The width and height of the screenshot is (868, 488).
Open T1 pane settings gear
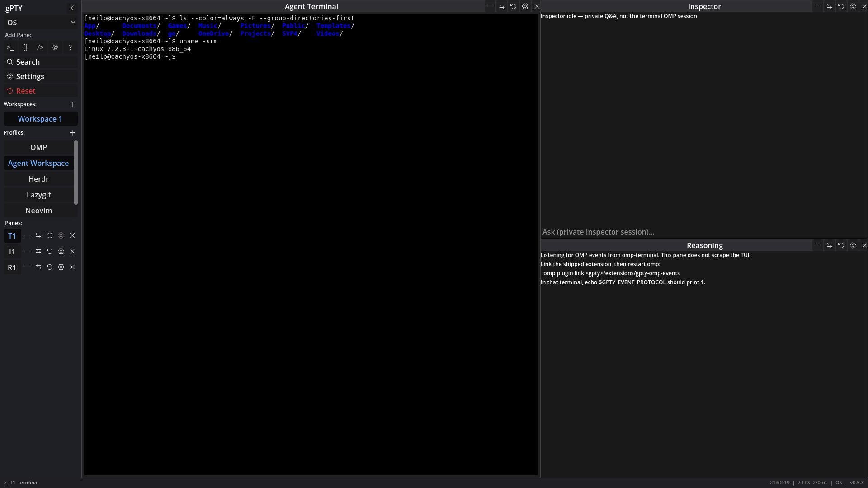[61, 235]
